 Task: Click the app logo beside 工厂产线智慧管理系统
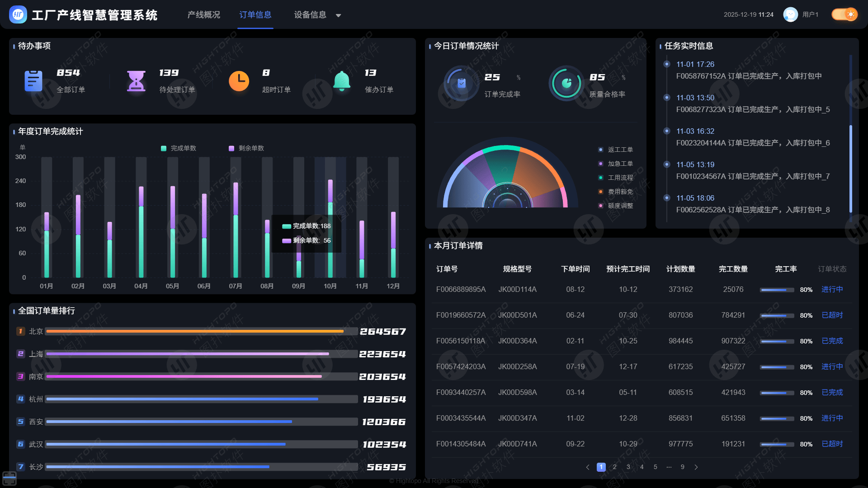[18, 14]
